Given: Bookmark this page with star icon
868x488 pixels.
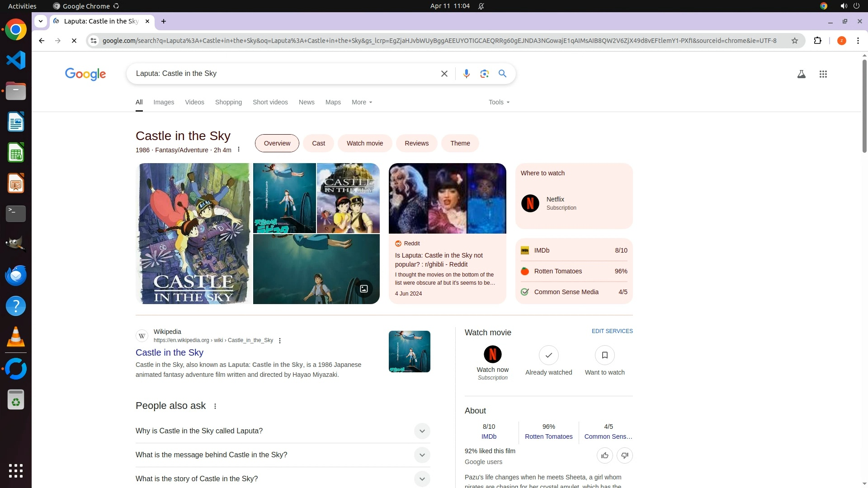Looking at the screenshot, I should [x=794, y=41].
